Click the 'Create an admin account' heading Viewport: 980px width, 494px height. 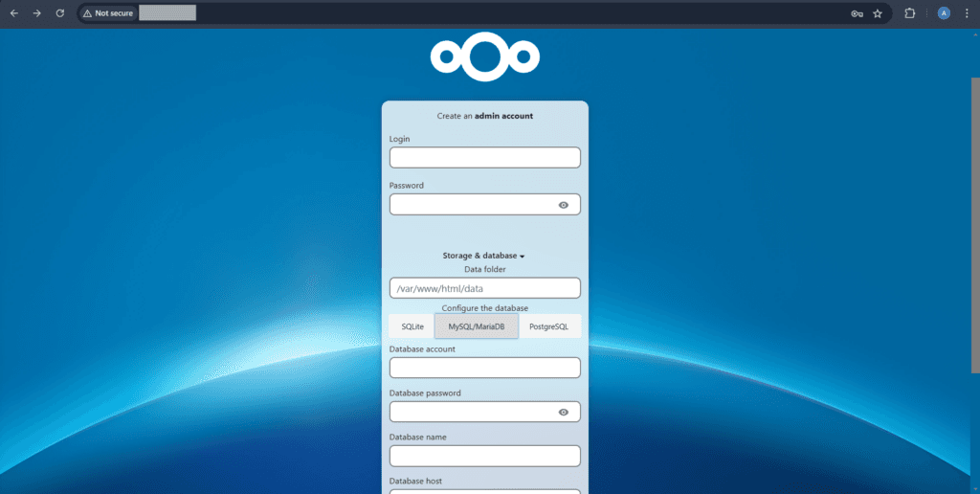click(485, 116)
